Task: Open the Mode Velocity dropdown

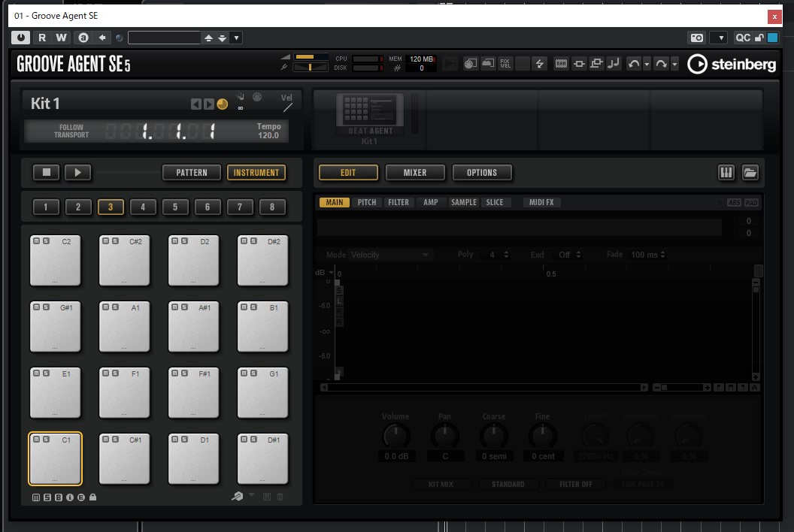Action: coord(389,255)
